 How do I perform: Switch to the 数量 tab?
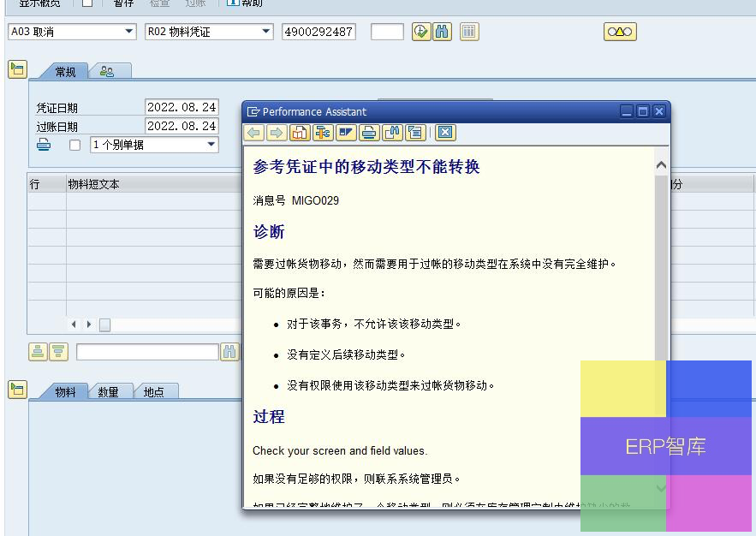(x=108, y=392)
